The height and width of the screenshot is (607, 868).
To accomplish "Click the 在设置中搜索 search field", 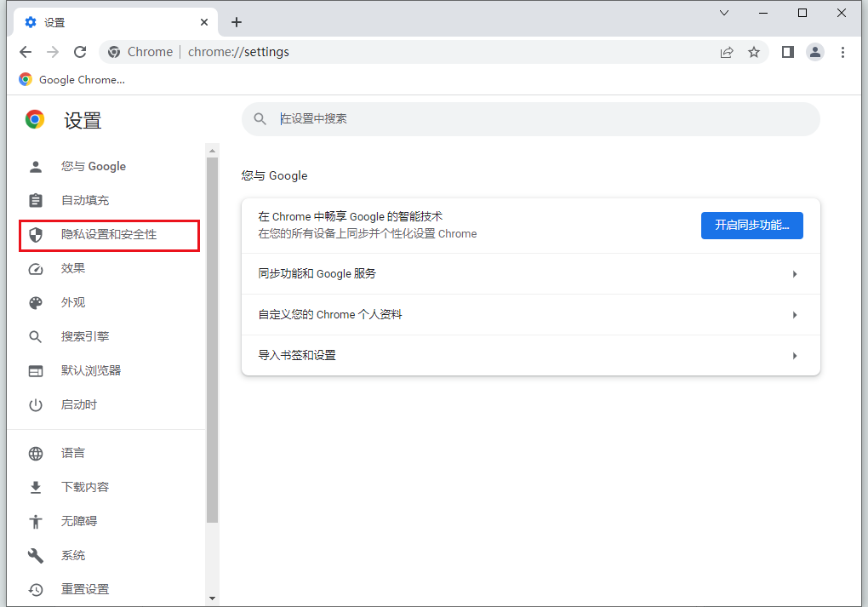I will (536, 119).
